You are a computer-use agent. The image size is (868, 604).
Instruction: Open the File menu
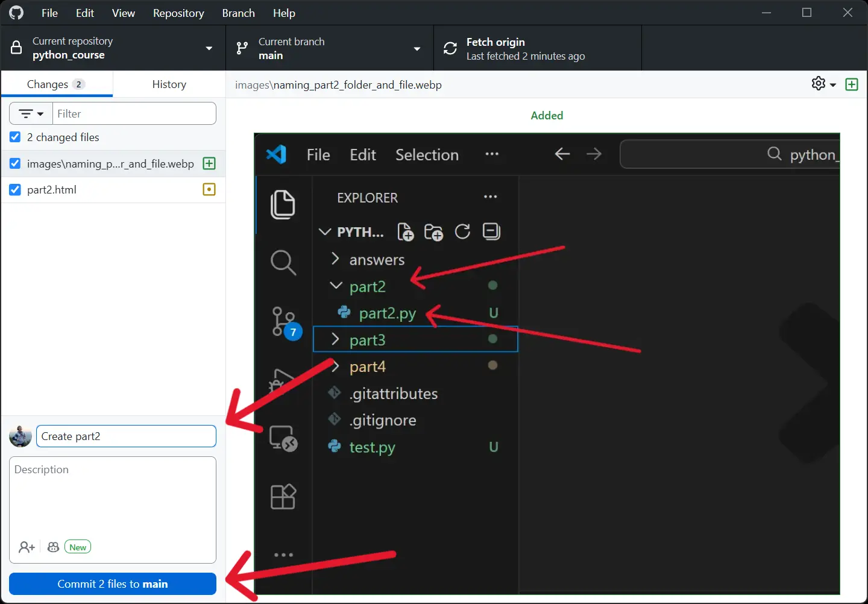pyautogui.click(x=49, y=13)
